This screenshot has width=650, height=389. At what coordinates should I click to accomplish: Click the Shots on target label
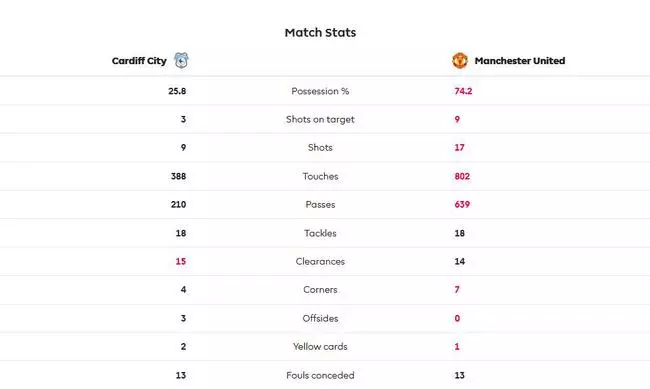click(320, 119)
